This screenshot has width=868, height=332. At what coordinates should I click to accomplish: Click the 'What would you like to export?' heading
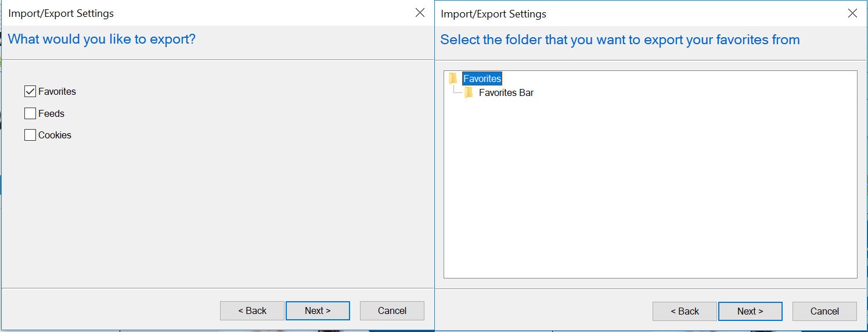click(x=102, y=40)
